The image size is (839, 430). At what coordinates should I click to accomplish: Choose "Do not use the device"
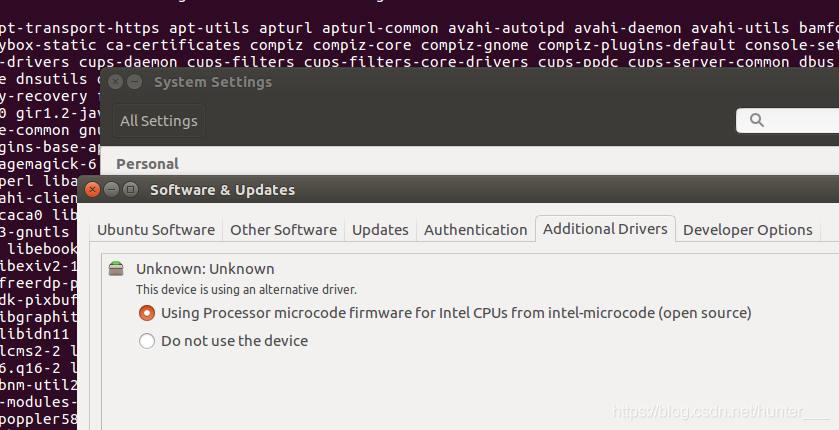click(x=147, y=341)
